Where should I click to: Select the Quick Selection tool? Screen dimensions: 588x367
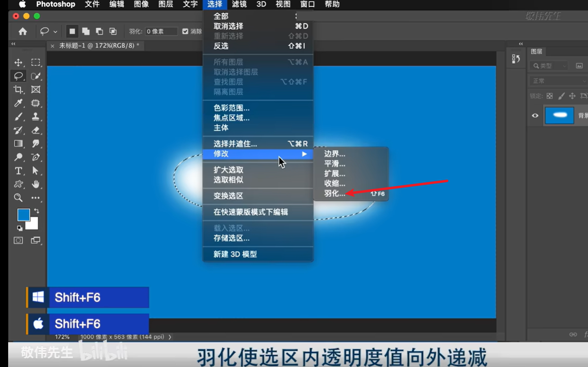pos(36,76)
